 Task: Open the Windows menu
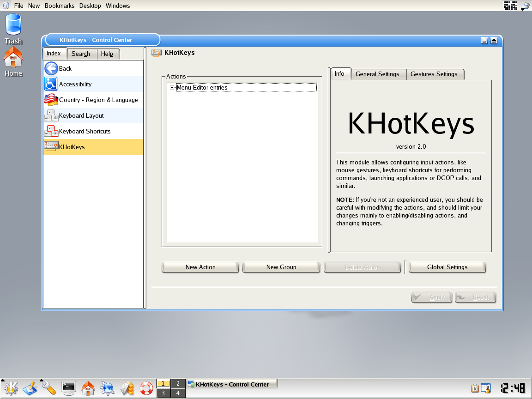(118, 6)
